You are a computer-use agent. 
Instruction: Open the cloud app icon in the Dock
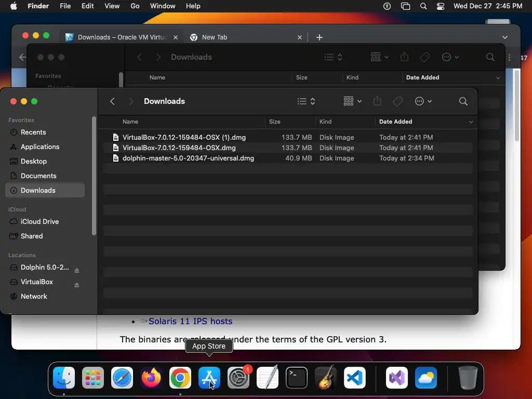pos(426,378)
